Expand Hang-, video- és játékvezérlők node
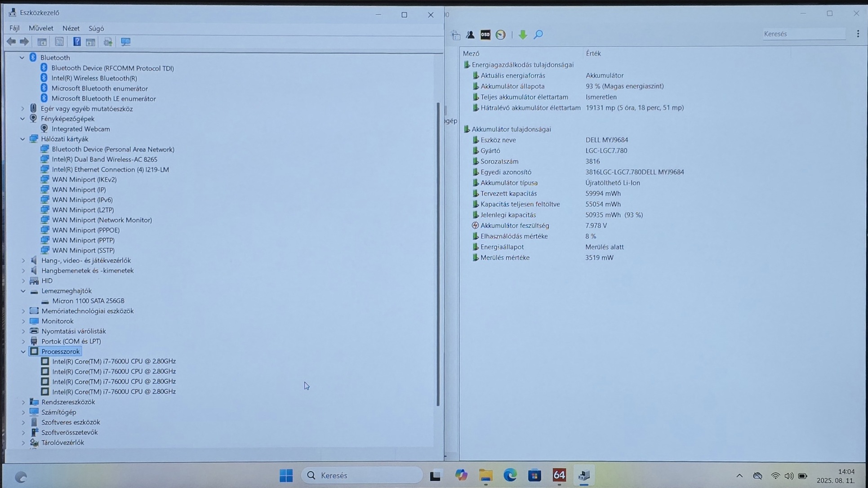 (x=23, y=260)
